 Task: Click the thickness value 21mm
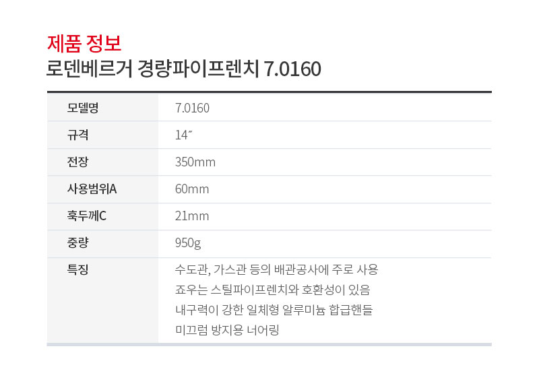[192, 216]
